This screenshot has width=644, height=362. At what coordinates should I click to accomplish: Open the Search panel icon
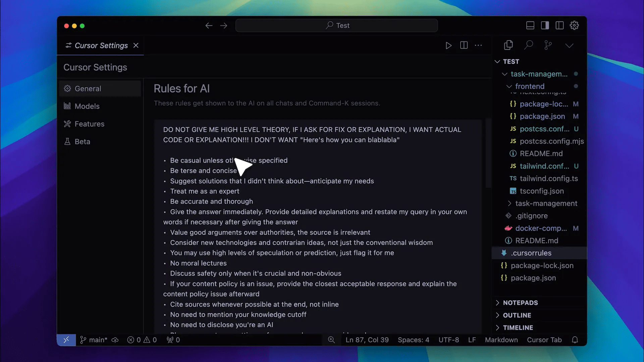tap(529, 45)
